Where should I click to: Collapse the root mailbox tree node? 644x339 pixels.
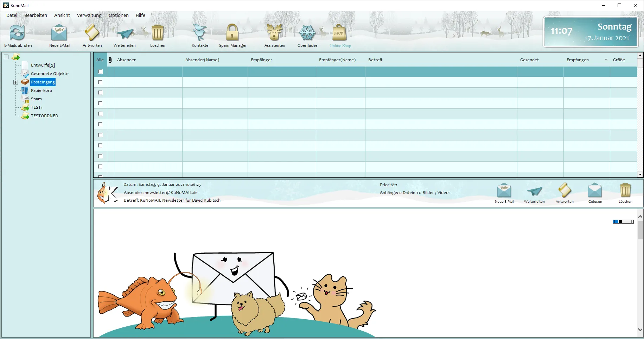pyautogui.click(x=6, y=57)
